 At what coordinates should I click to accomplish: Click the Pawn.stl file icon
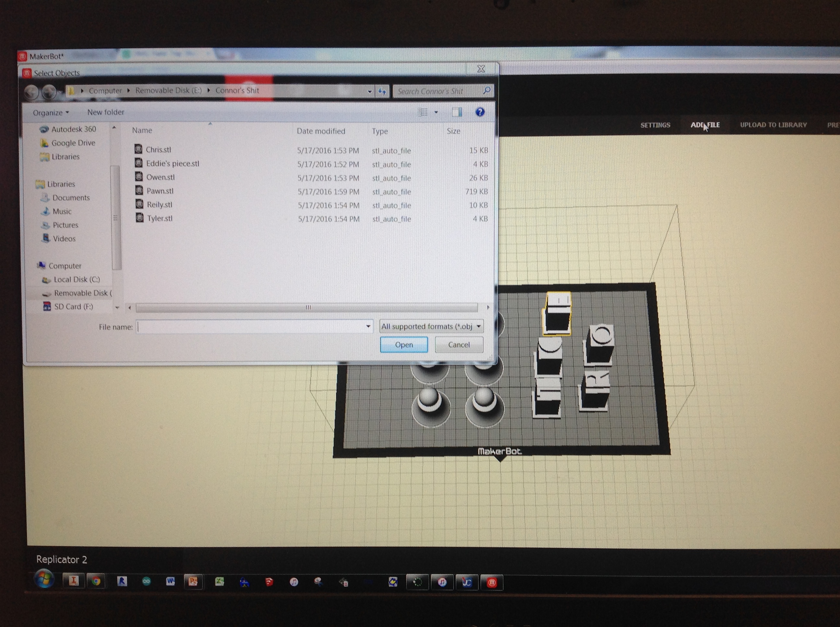[139, 190]
